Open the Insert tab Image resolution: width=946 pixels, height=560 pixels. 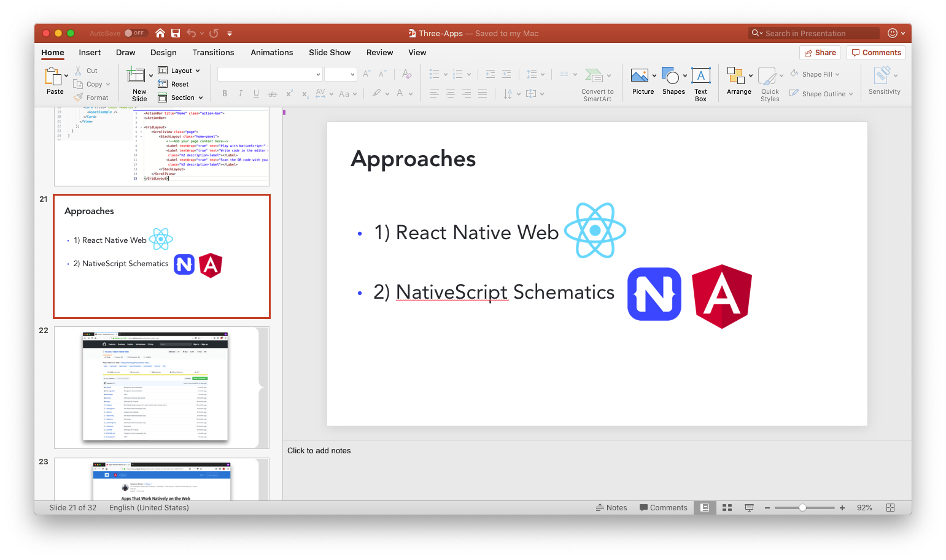click(x=90, y=53)
